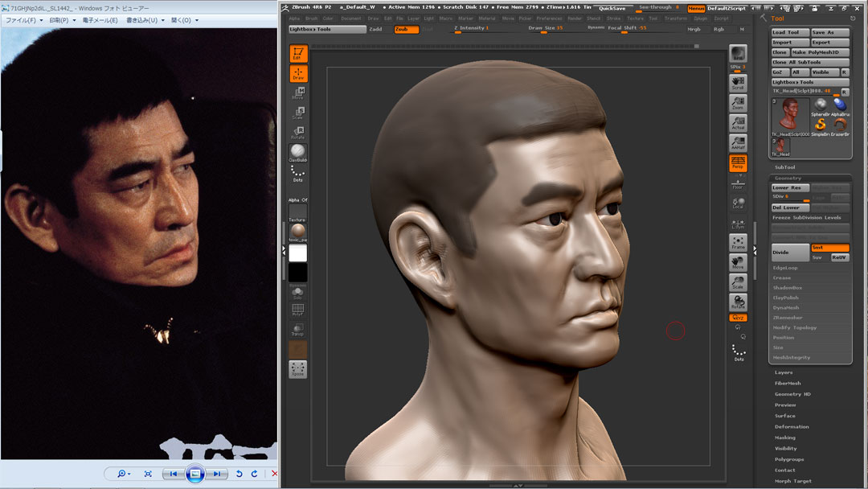
Task: Toggle Transp transparency mode
Action: point(298,330)
